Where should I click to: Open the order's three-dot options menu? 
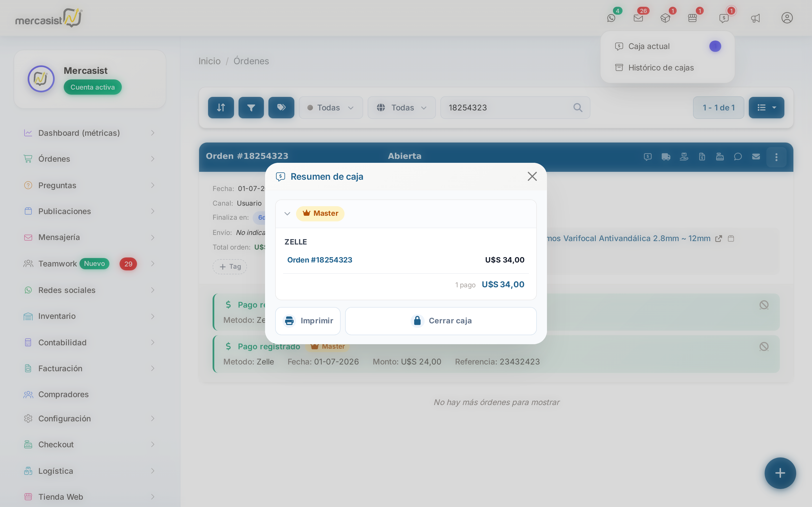pos(776,157)
